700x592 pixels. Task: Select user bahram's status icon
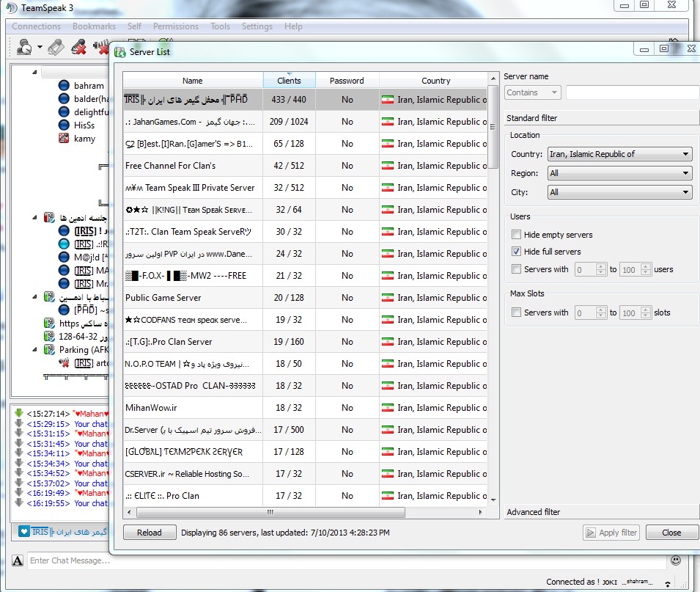65,85
